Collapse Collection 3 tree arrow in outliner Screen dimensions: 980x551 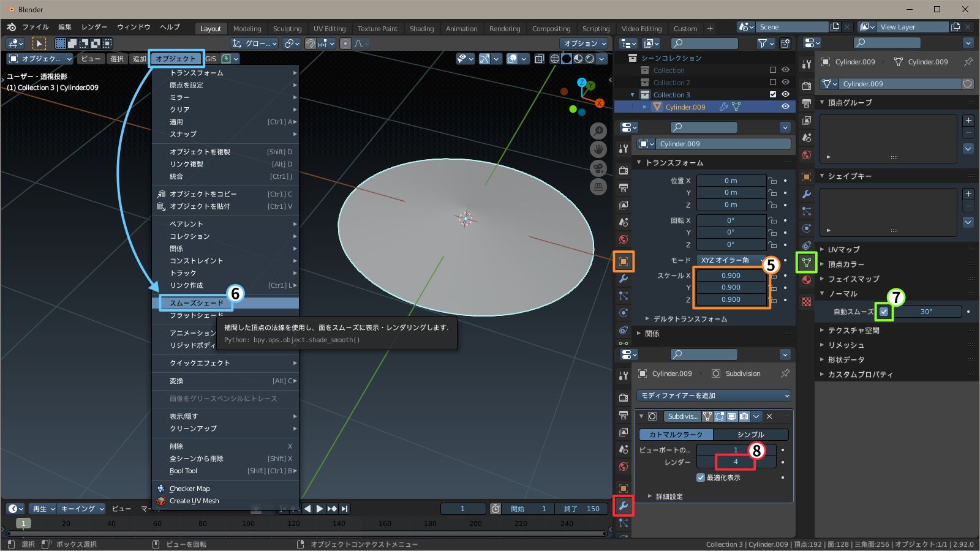click(633, 95)
